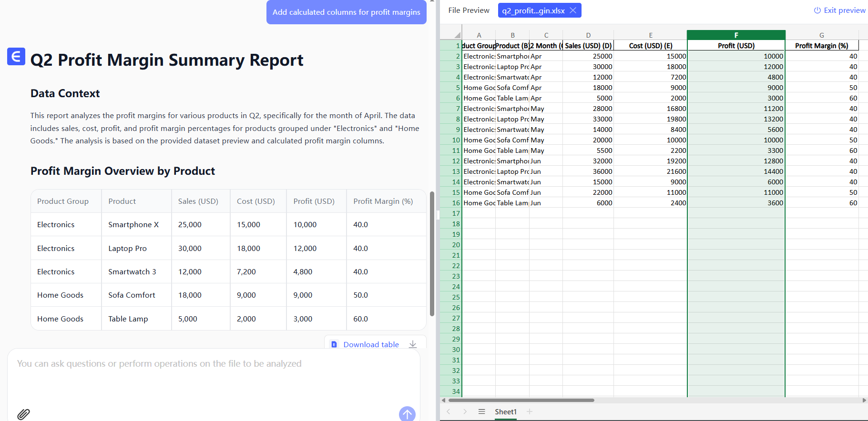Click the right scroll arrow of the spreadsheet
The height and width of the screenshot is (421, 868).
(864, 400)
